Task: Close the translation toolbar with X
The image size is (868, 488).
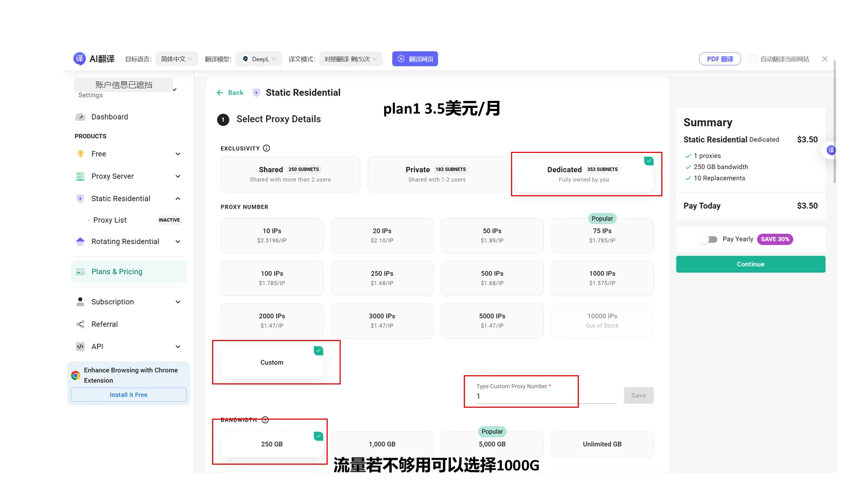Action: pyautogui.click(x=825, y=59)
